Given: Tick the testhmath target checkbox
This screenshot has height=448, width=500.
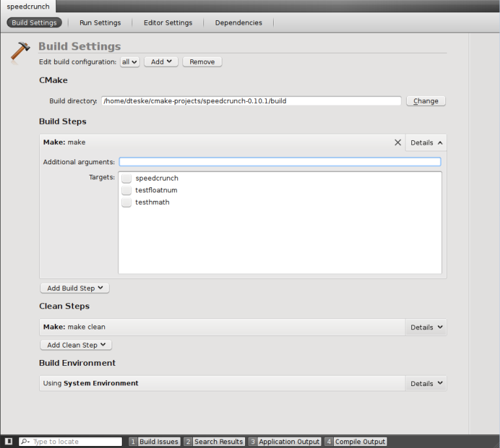Looking at the screenshot, I should tap(126, 202).
